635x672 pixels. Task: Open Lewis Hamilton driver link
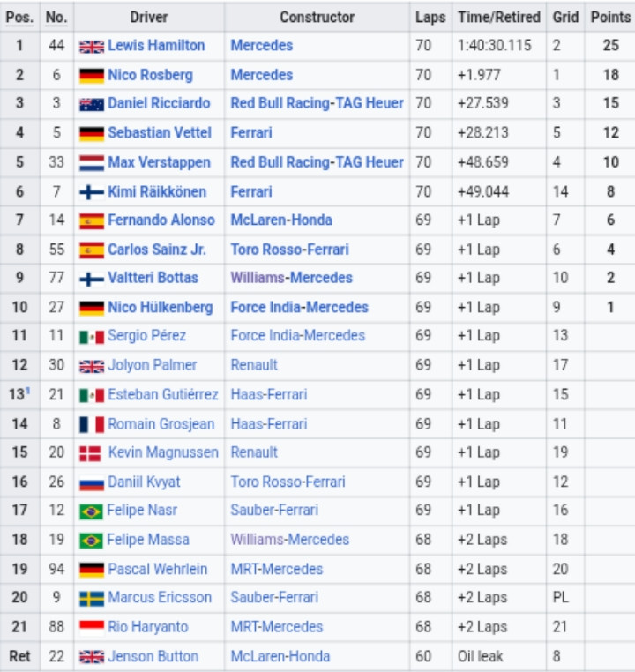point(156,46)
